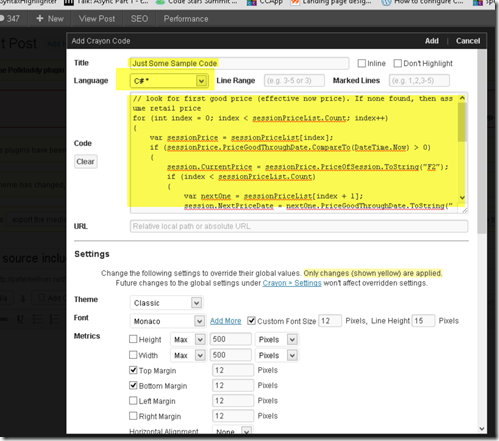Open the Language dropdown showing C#
499x441 pixels.
click(x=169, y=81)
